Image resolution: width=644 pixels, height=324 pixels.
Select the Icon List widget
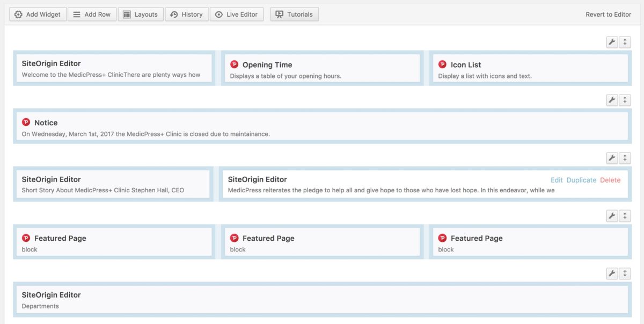click(529, 68)
